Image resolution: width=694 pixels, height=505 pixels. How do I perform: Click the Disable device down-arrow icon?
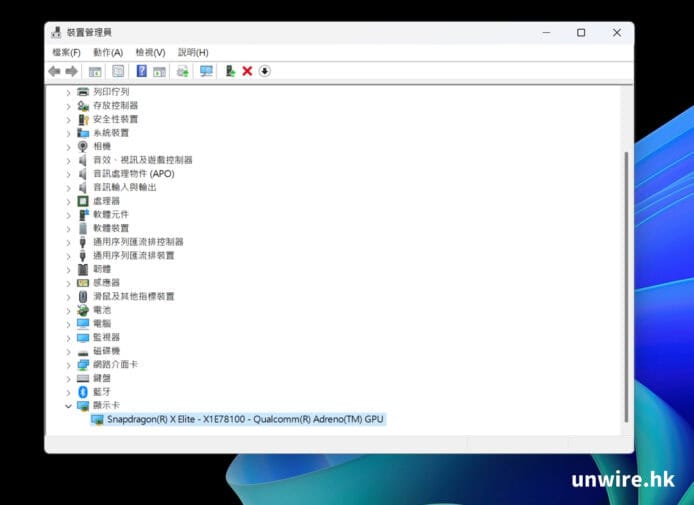click(x=265, y=71)
